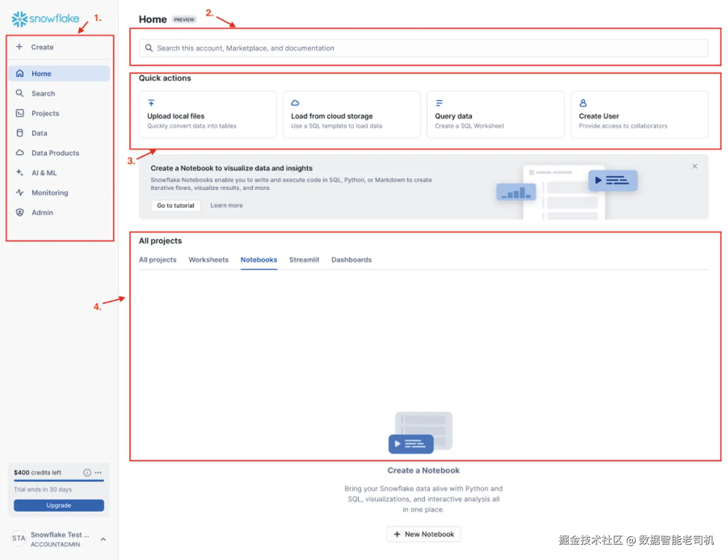Open Search in the sidebar
Image resolution: width=728 pixels, height=560 pixels.
tap(59, 93)
